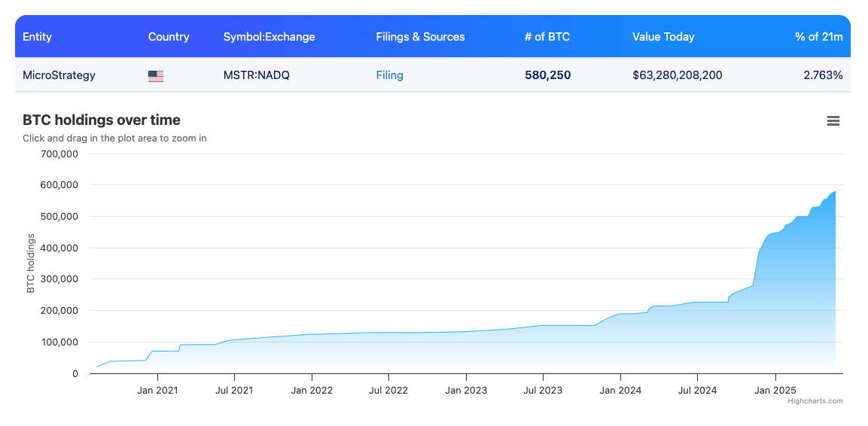Open the MicroStrategy Filing link
This screenshot has height=426, width=868.
pyautogui.click(x=390, y=75)
